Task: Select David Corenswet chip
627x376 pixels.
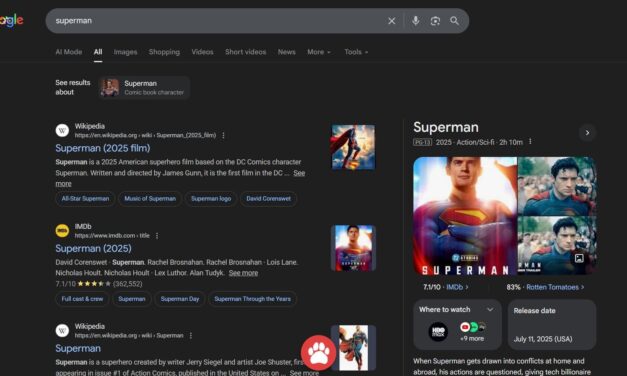Action: [x=268, y=199]
